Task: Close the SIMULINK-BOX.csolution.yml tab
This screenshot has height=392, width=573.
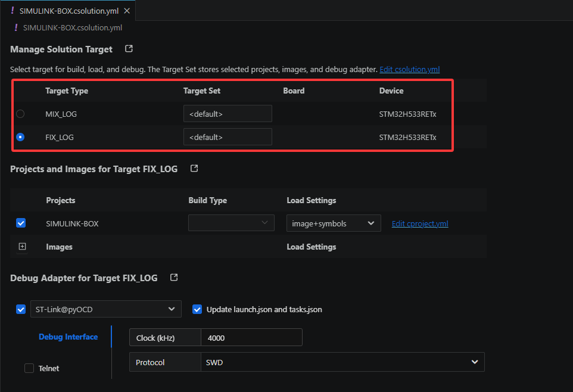Action: point(127,11)
